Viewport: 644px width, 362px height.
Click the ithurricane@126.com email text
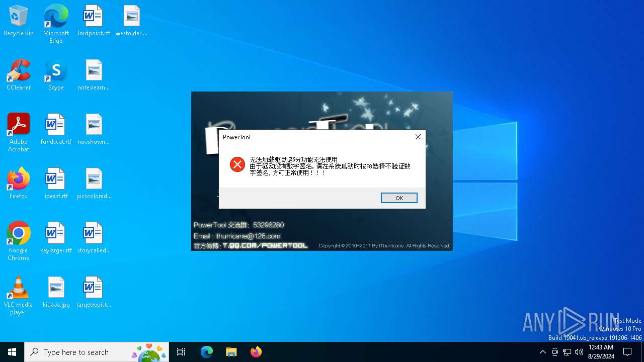pos(248,236)
